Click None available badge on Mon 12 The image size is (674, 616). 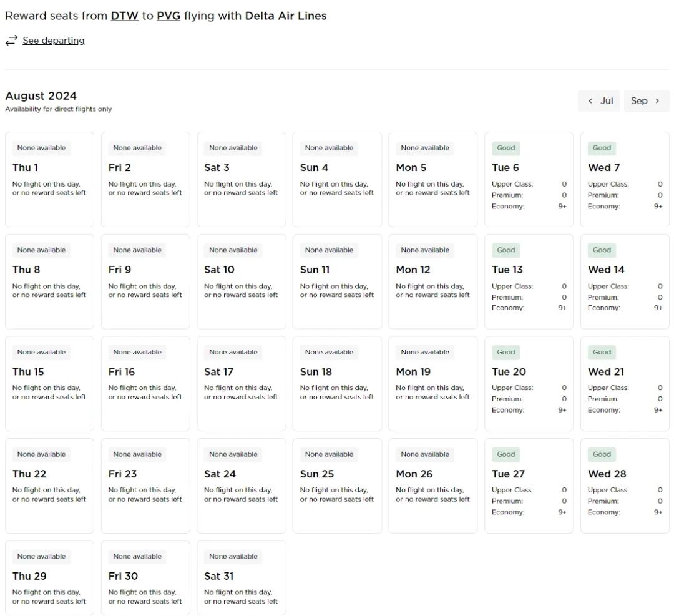[424, 250]
